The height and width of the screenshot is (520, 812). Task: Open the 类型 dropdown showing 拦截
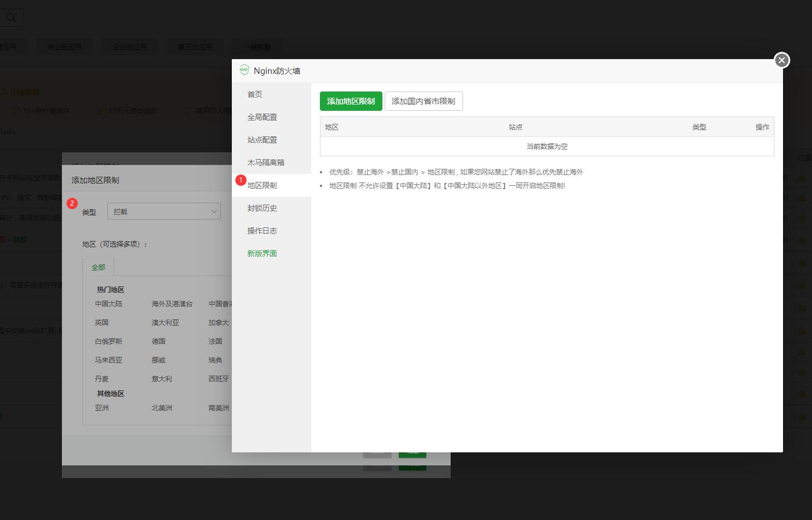click(x=164, y=211)
